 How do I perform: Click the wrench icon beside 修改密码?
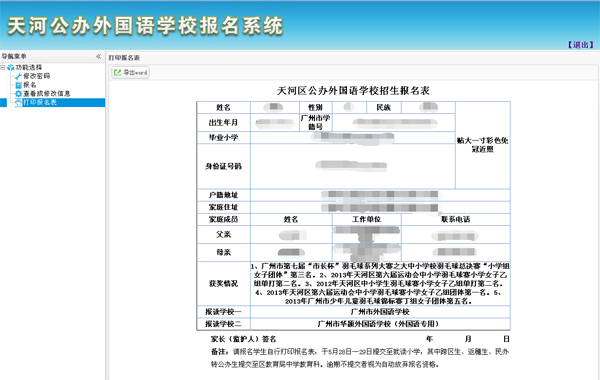tap(18, 76)
